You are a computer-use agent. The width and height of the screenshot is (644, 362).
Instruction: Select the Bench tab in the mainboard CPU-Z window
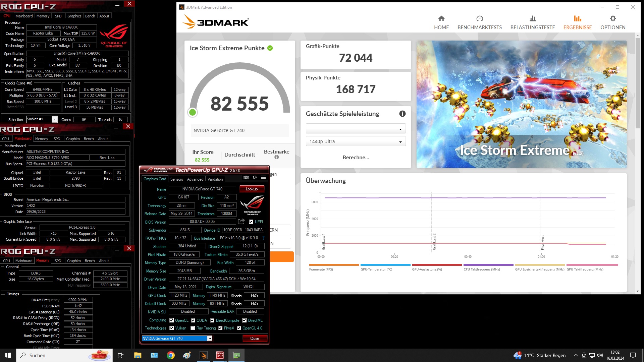[x=89, y=139]
